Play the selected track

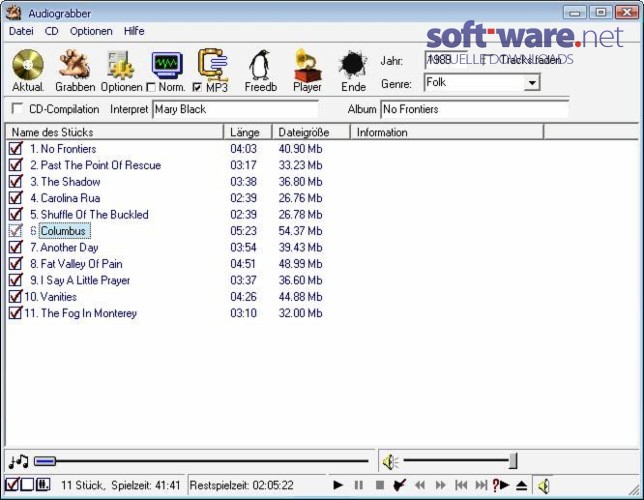click(338, 485)
